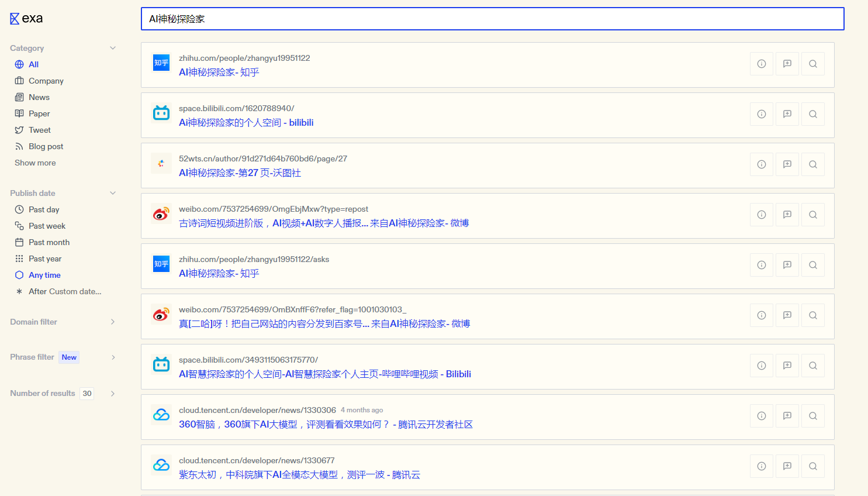Click the 30 results count badge
The image size is (868, 496).
[87, 394]
